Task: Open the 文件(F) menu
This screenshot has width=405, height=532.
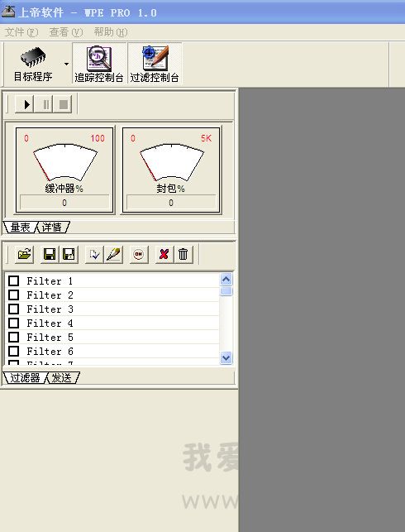Action: click(21, 32)
